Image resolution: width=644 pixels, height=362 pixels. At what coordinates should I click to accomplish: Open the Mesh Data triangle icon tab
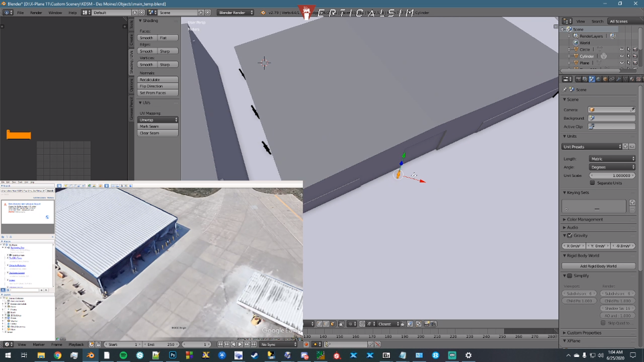click(x=625, y=79)
